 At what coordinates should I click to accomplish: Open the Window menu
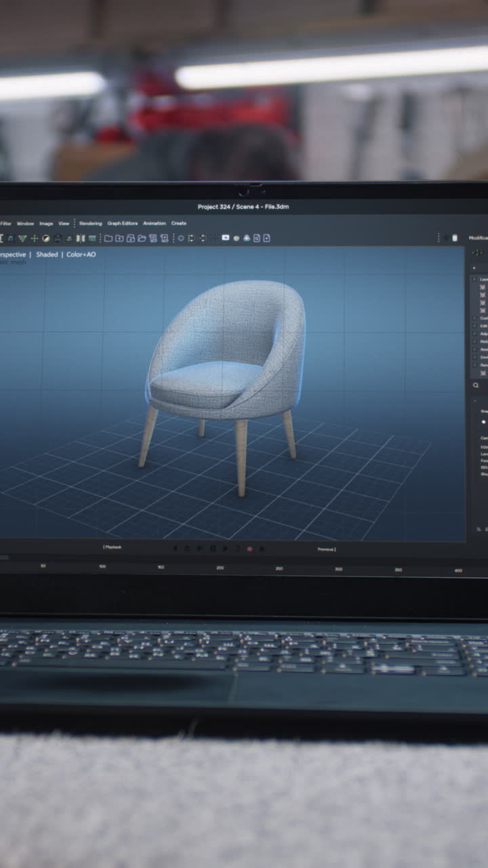pos(25,223)
